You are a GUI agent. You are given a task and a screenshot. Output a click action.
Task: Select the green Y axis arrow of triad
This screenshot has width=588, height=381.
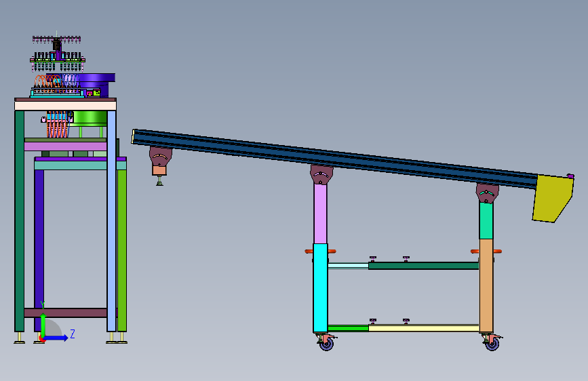(x=43, y=324)
